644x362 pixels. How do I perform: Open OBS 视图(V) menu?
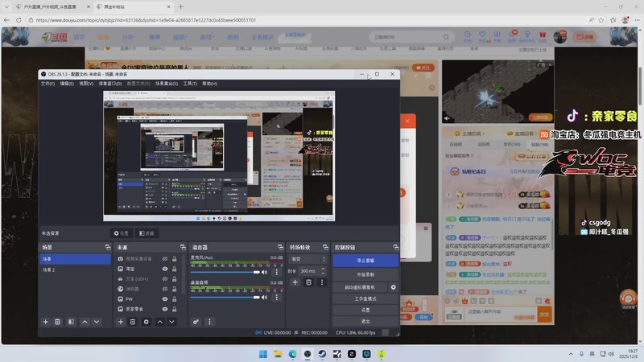[x=86, y=84]
